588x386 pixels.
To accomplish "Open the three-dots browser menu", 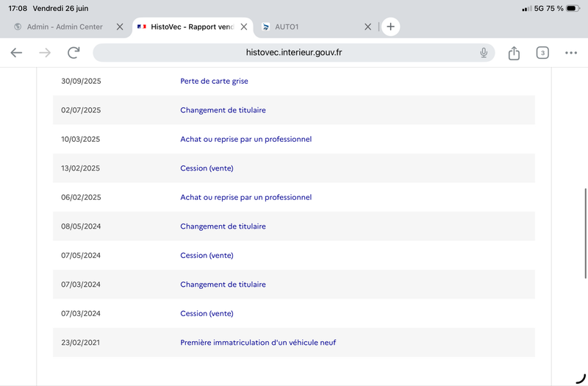I will [571, 53].
